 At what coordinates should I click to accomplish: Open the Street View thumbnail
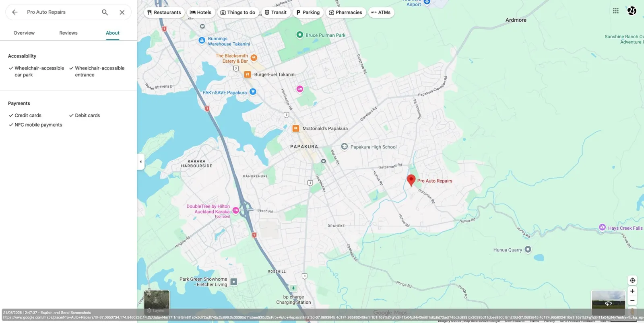[608, 302]
